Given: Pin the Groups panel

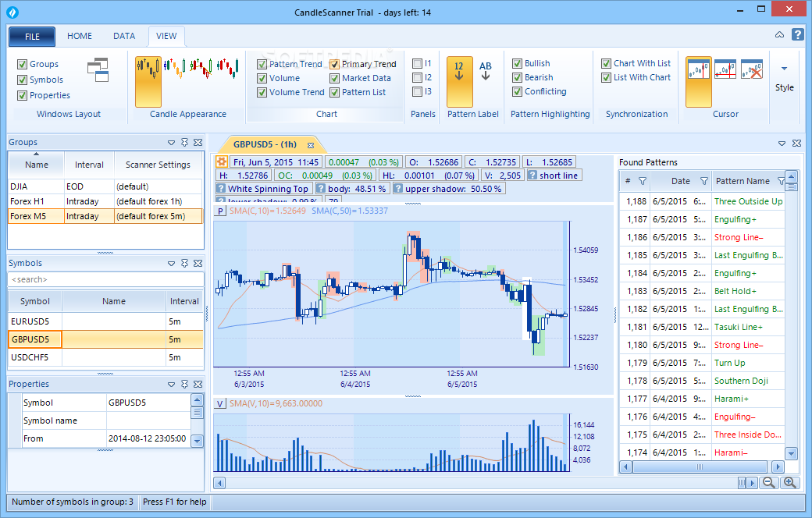Looking at the screenshot, I should coord(185,142).
